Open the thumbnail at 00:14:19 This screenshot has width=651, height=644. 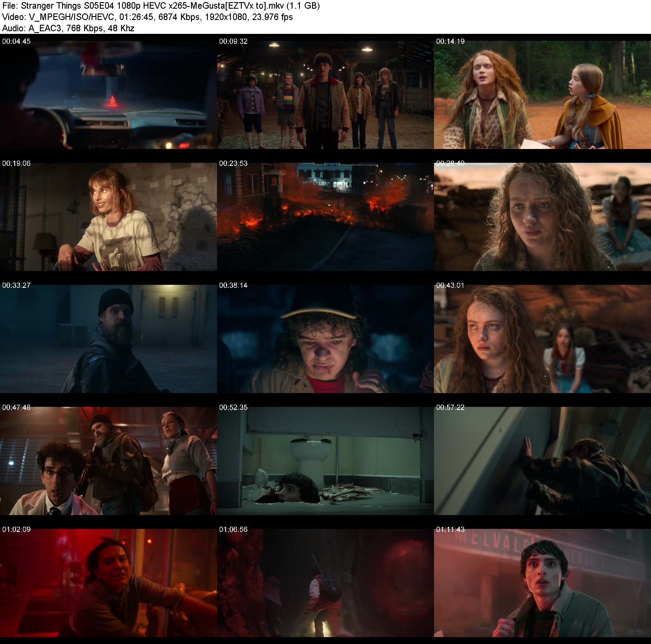point(542,95)
